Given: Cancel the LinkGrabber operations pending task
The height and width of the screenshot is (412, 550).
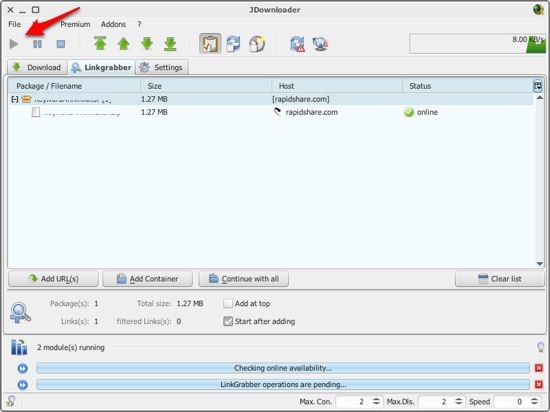Looking at the screenshot, I should [x=539, y=384].
